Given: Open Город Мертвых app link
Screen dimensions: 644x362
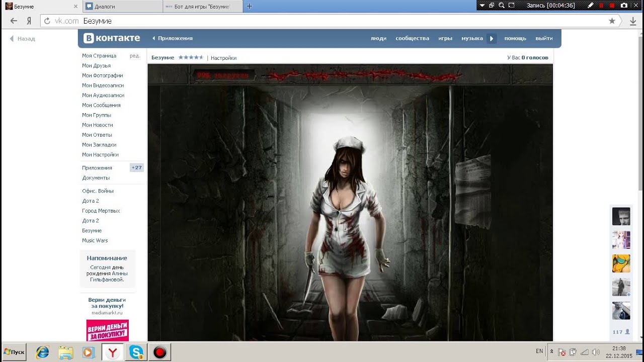Looking at the screenshot, I should (101, 211).
